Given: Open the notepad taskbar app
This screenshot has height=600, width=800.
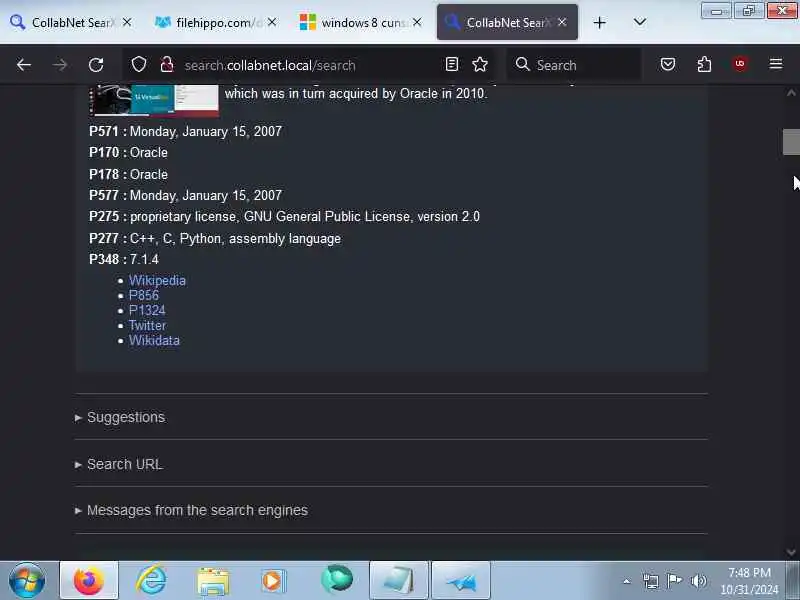Looking at the screenshot, I should point(399,581).
